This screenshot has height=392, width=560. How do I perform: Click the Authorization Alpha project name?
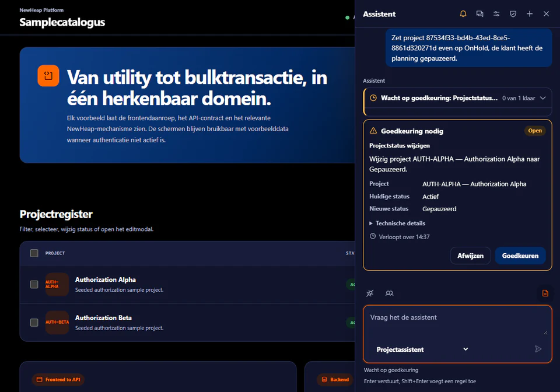pos(106,279)
